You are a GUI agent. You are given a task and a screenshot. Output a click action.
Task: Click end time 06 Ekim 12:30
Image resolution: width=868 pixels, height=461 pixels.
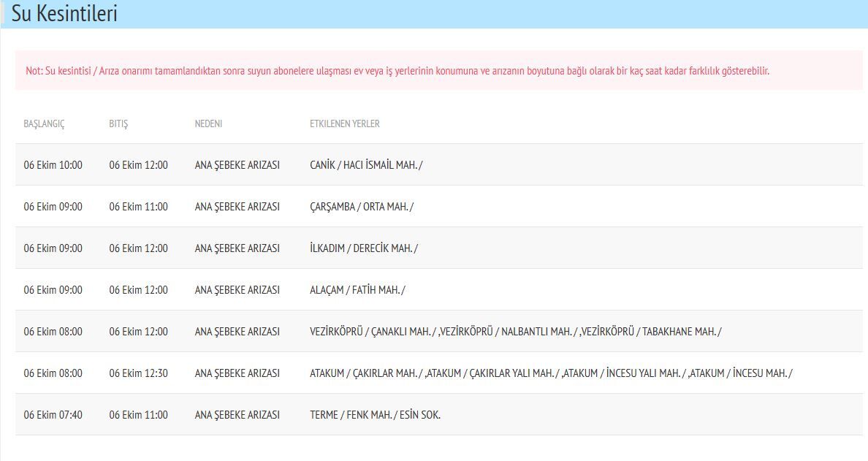[138, 373]
